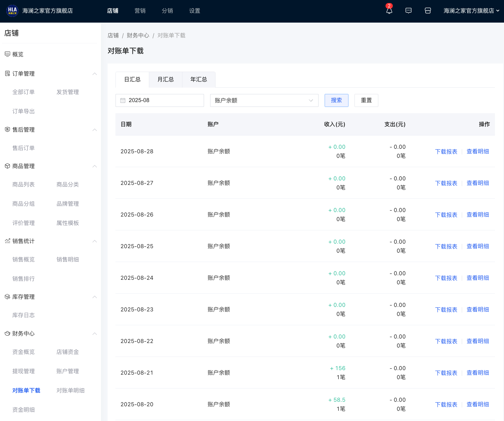Image resolution: width=504 pixels, height=421 pixels.
Task: Open the 海澜之家官方旗舰店 account menu
Action: pos(471,11)
